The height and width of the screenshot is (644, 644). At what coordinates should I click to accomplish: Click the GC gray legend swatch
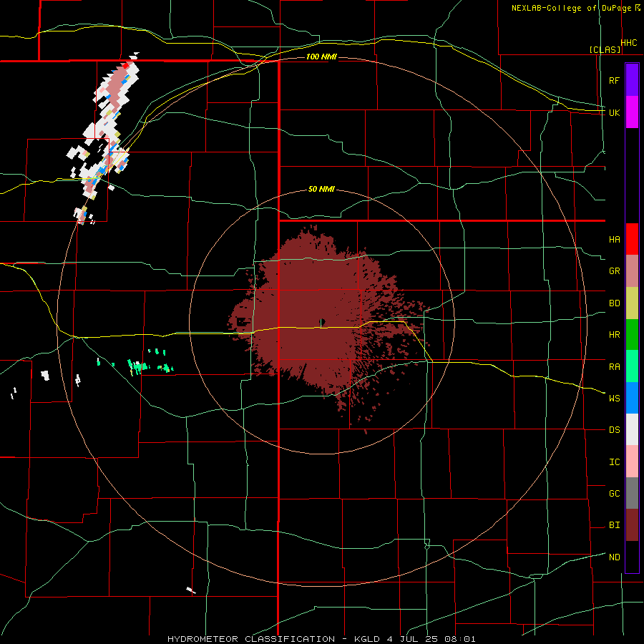(x=632, y=493)
